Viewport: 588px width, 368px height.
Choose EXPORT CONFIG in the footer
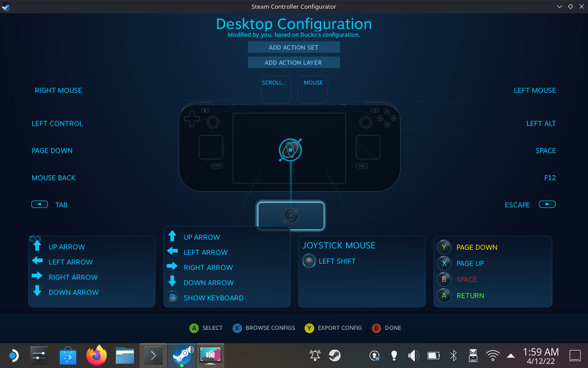click(333, 328)
